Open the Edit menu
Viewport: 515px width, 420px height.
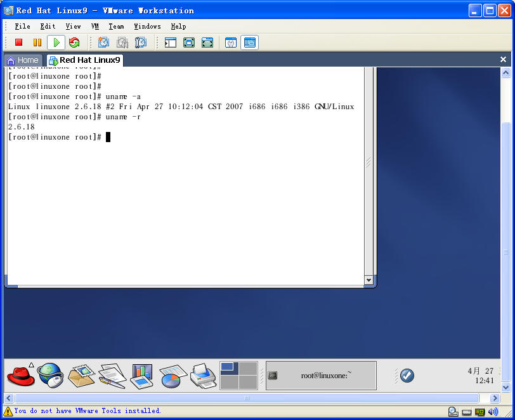[x=48, y=26]
